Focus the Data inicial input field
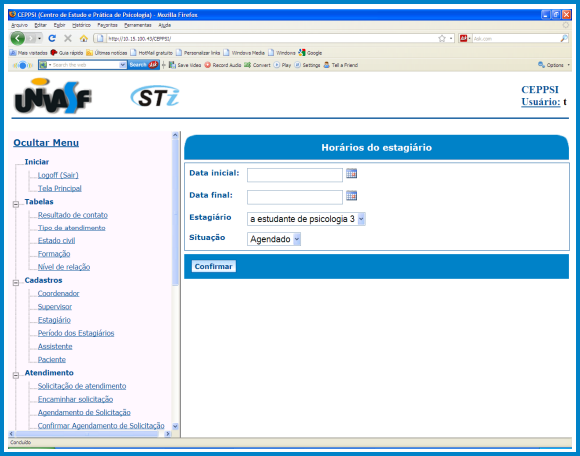This screenshot has height=456, width=580. [x=295, y=175]
